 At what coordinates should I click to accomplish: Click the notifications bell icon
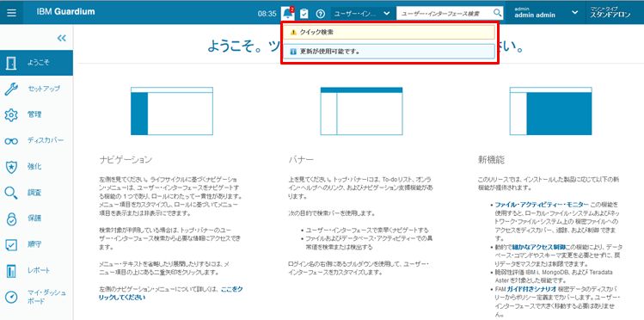click(x=288, y=13)
